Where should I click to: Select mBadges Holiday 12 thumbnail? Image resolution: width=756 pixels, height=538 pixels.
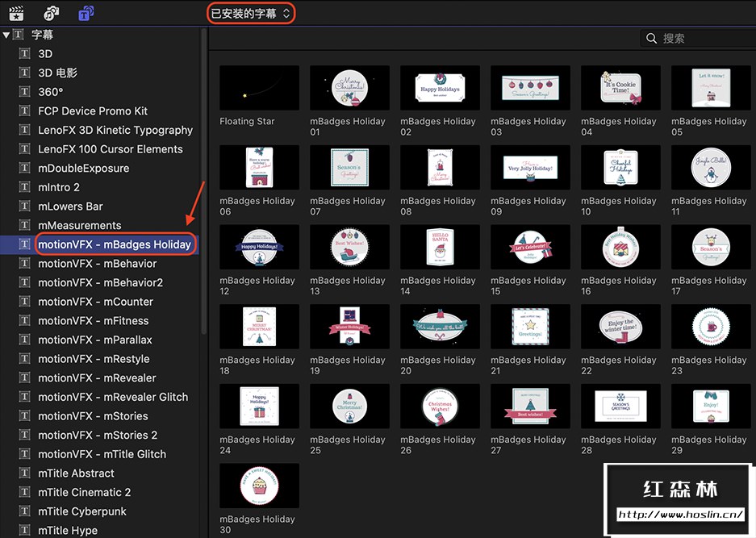[x=259, y=248]
